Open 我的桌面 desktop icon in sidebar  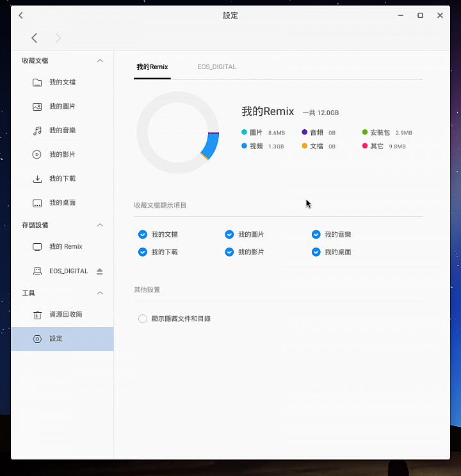[x=37, y=203]
